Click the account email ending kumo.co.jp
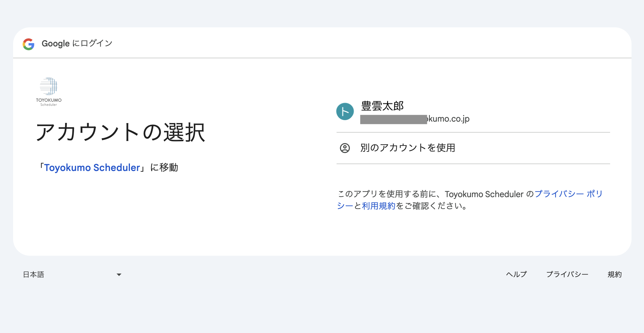Image resolution: width=644 pixels, height=333 pixels. (x=415, y=119)
